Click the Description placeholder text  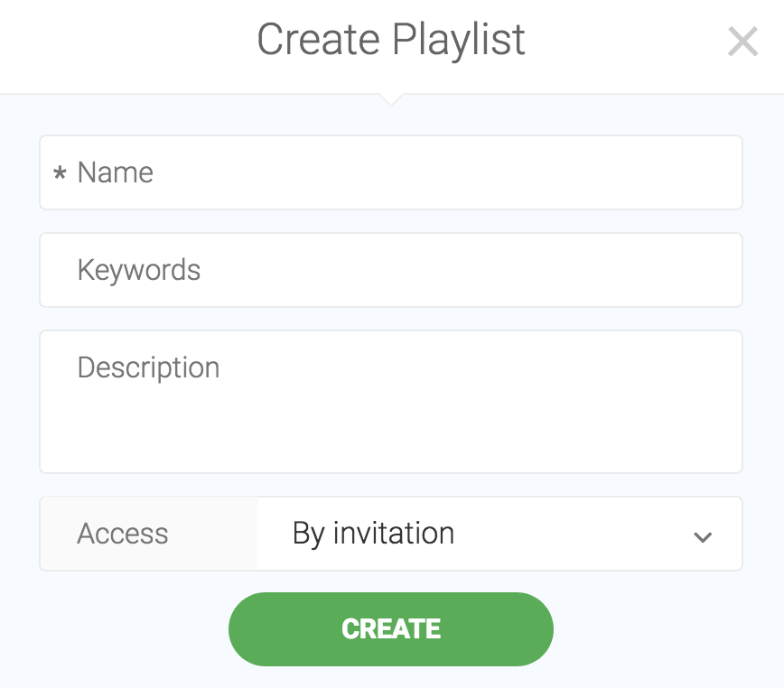click(148, 367)
